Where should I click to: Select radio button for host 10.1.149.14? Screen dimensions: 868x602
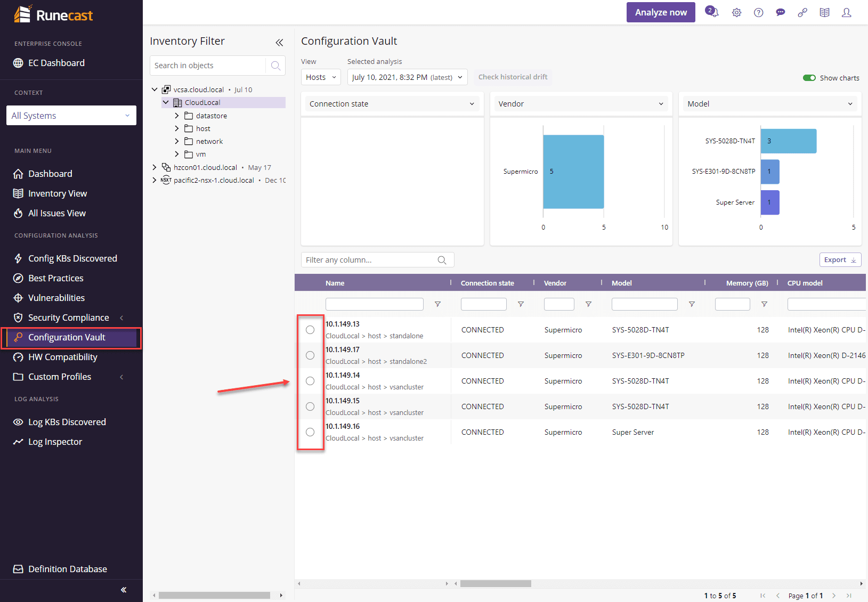[x=310, y=381]
